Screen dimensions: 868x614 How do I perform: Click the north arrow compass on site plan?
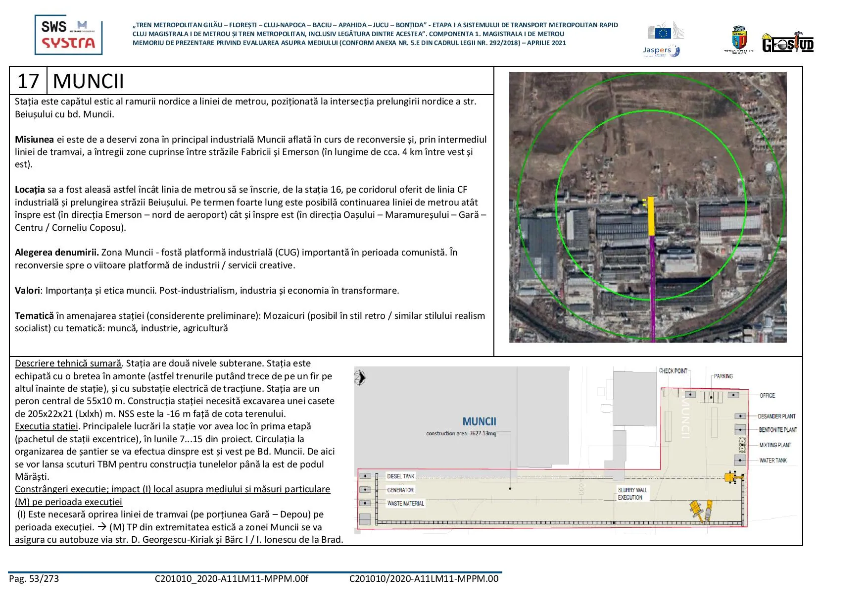360,379
